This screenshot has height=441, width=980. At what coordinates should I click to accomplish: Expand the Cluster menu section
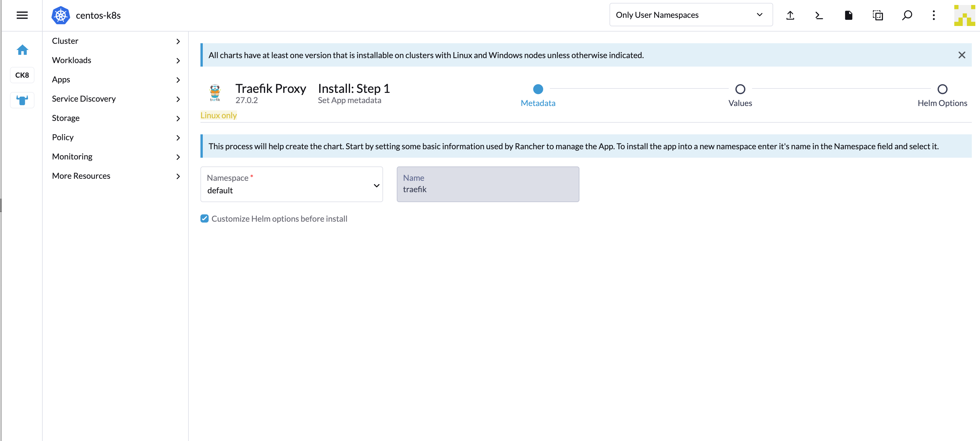pos(115,41)
